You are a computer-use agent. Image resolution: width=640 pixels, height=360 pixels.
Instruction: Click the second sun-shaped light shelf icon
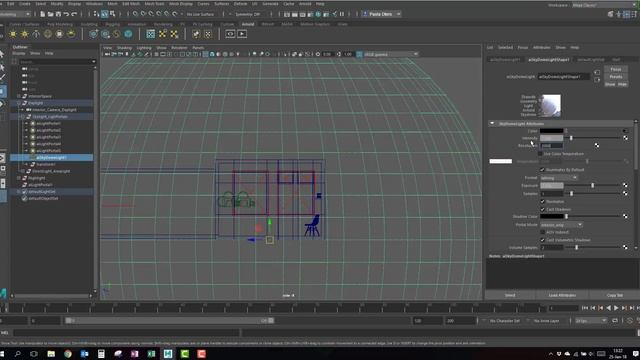tap(24, 34)
